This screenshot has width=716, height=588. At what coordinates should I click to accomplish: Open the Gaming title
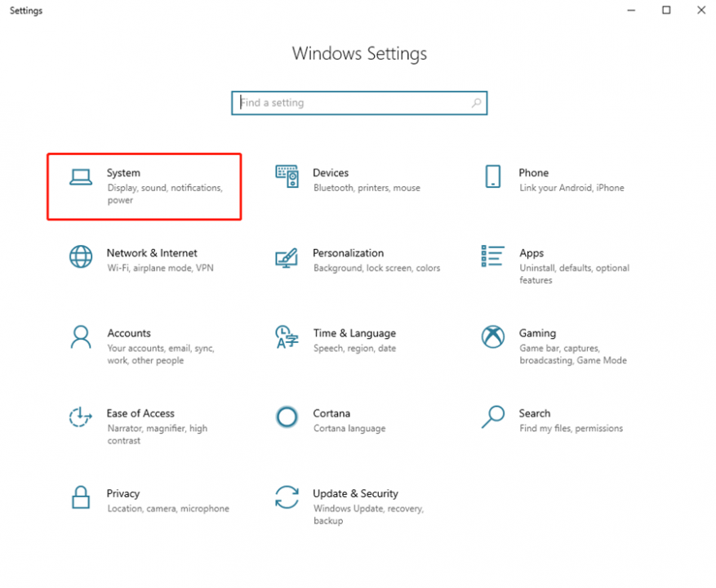click(x=537, y=333)
